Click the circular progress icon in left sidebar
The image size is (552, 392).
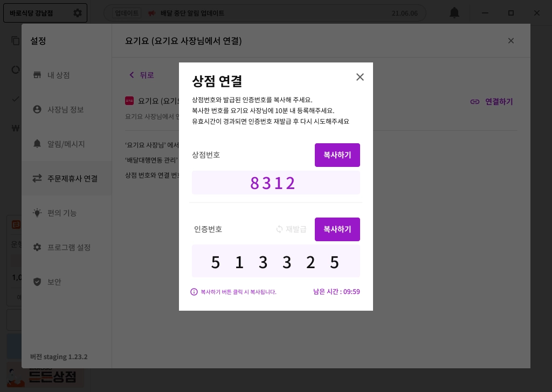15,69
